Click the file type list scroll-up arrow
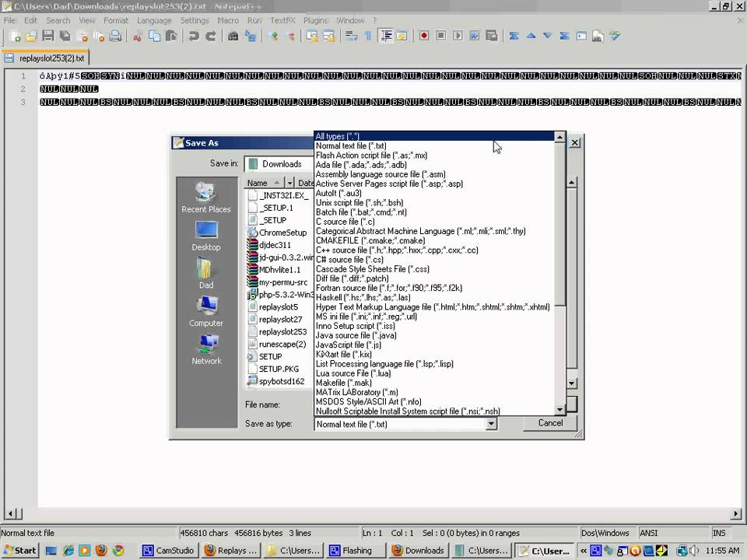Viewport: 747px width, 560px height. coord(559,137)
